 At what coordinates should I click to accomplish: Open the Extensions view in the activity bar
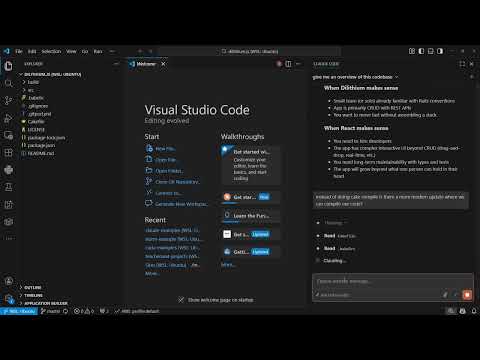point(9,153)
